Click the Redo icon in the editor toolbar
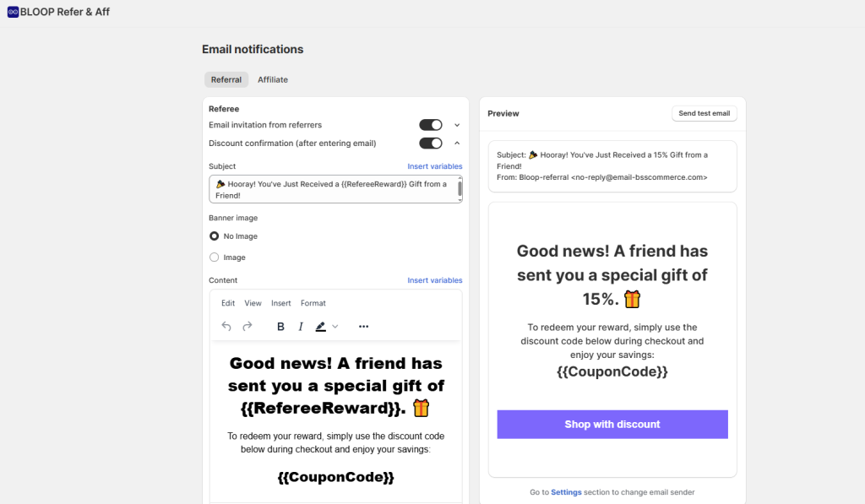The image size is (865, 504). click(245, 327)
